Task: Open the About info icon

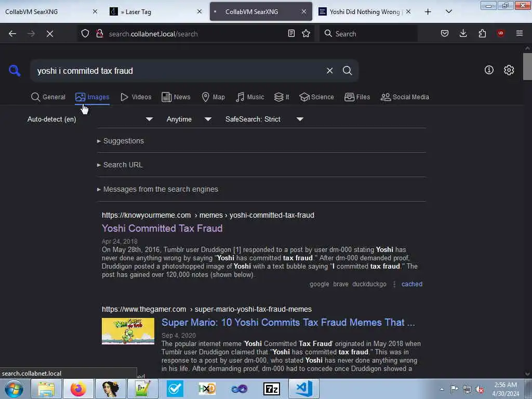Action: tap(489, 70)
